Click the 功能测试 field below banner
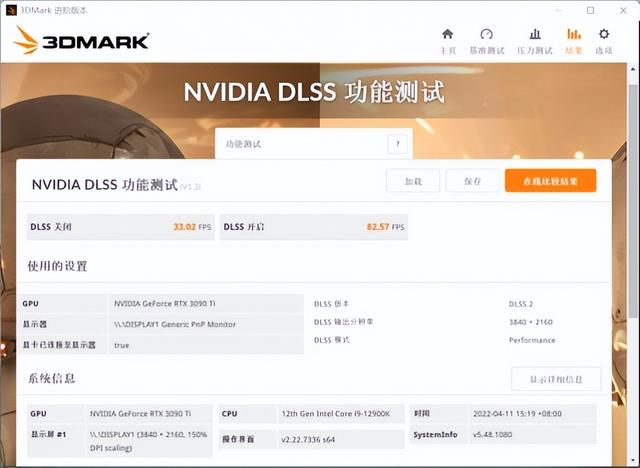This screenshot has height=468, width=640. [x=313, y=144]
